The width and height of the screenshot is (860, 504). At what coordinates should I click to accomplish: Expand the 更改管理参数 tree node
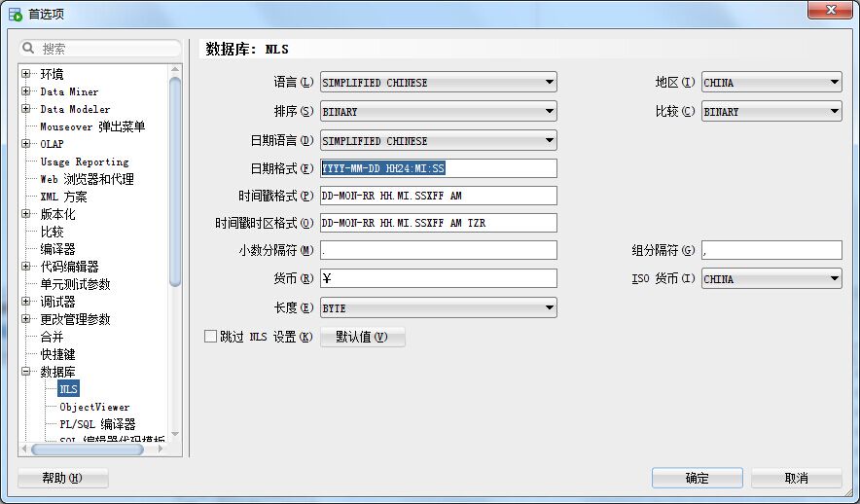[x=25, y=318]
